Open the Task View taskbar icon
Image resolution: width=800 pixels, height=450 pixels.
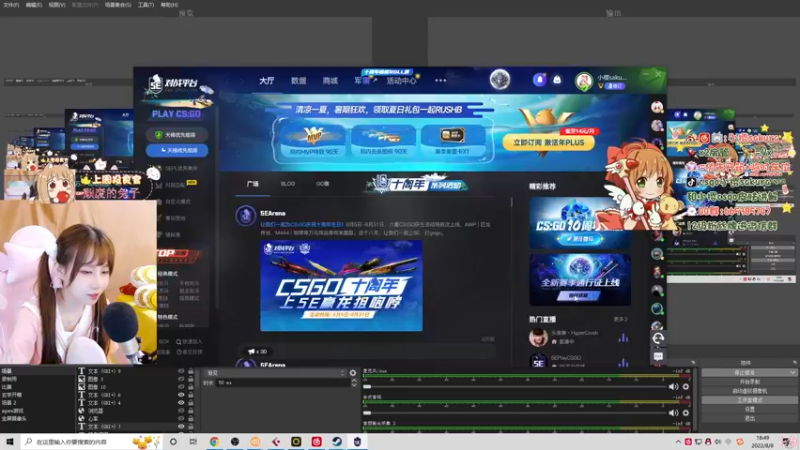[x=193, y=441]
